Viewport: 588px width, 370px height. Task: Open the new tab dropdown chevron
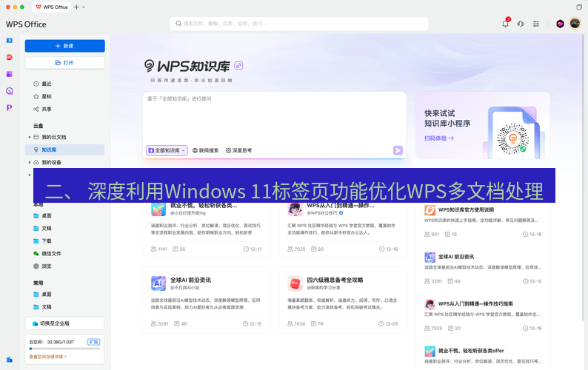[84, 7]
